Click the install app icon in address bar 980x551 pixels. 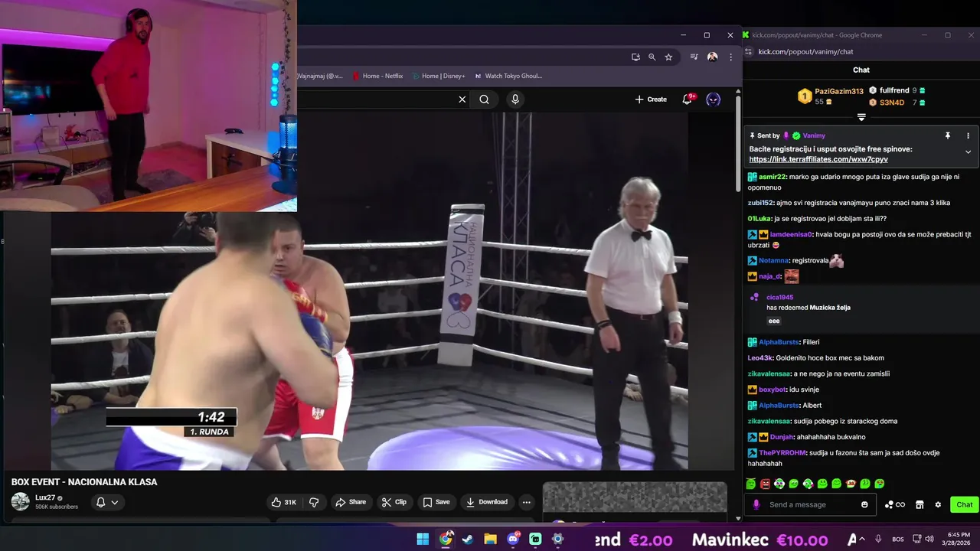(635, 57)
